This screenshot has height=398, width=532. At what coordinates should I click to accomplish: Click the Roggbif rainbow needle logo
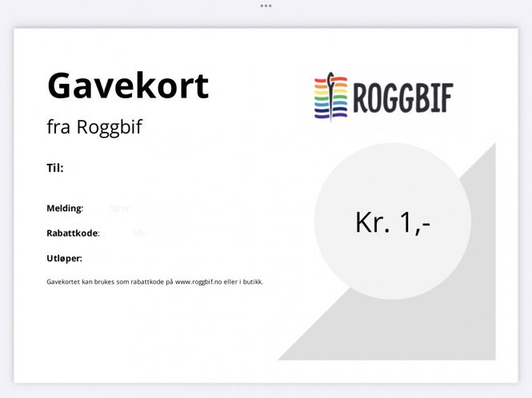(331, 97)
